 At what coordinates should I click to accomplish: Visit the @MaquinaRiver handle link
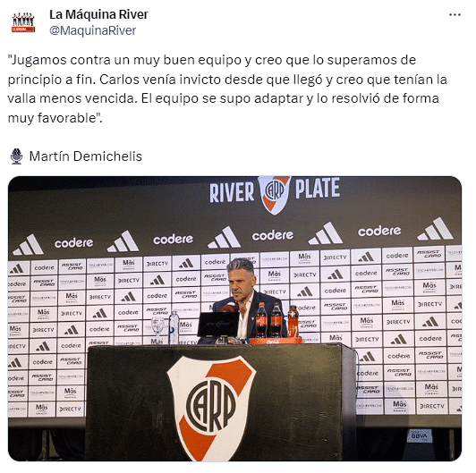[92, 30]
